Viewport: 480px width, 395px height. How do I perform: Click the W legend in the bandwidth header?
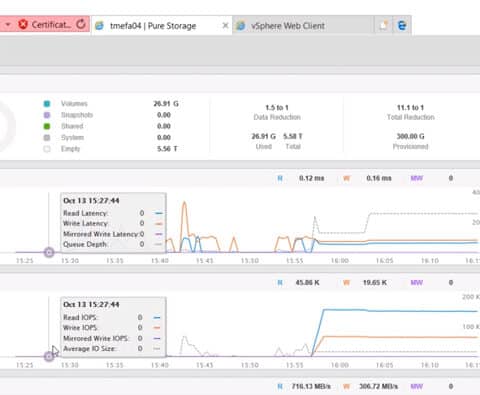click(x=347, y=387)
